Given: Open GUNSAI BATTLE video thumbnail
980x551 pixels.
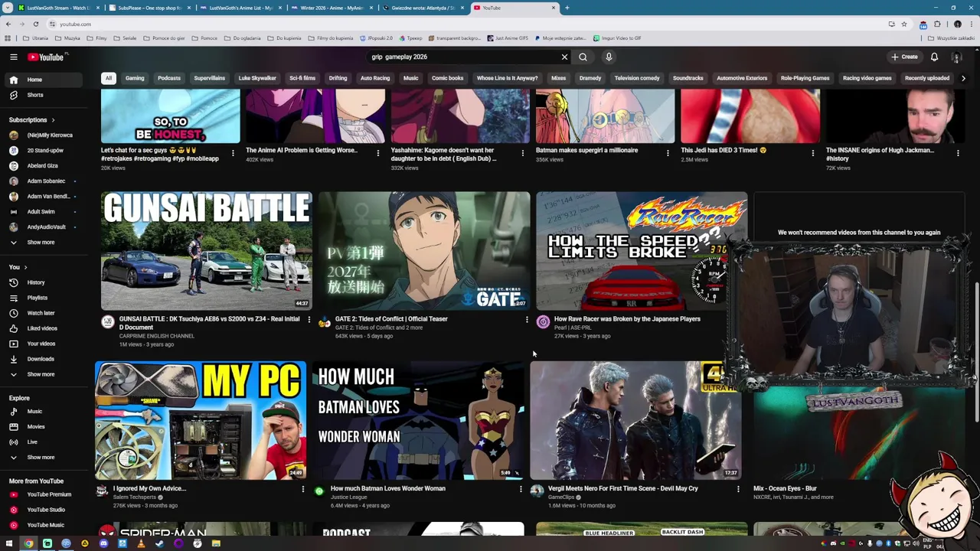Looking at the screenshot, I should click(x=207, y=250).
